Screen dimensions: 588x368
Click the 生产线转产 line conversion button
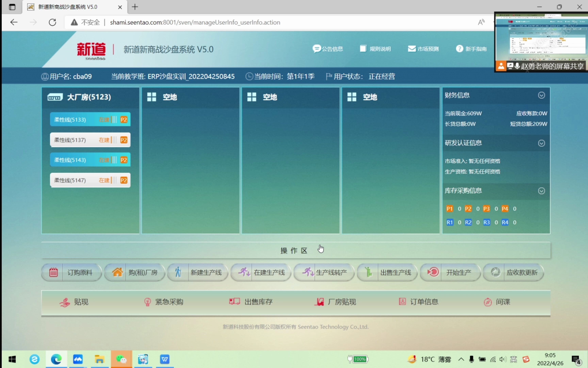point(324,272)
